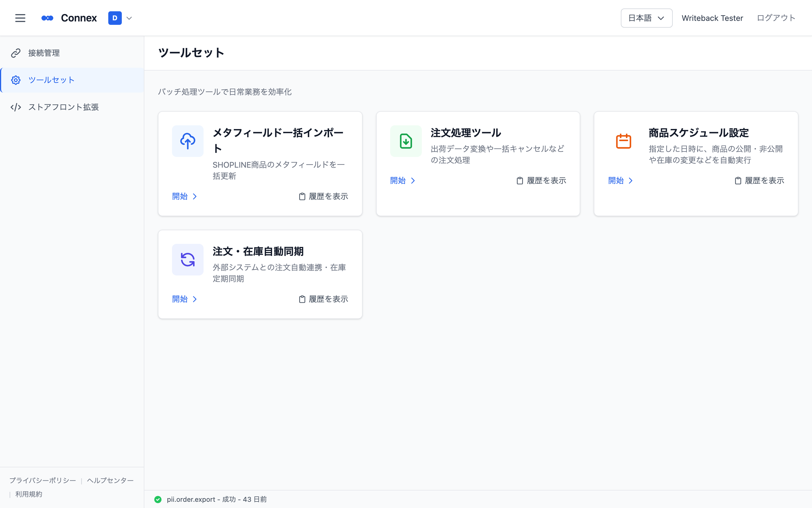This screenshot has width=812, height=508.
Task: Open 利用規約 footer link
Action: click(29, 494)
